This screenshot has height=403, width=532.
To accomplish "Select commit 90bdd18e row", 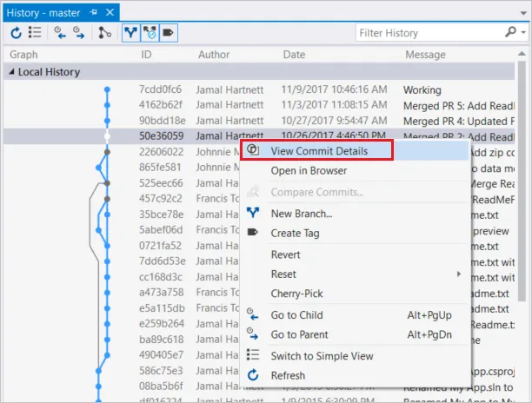I will (259, 121).
